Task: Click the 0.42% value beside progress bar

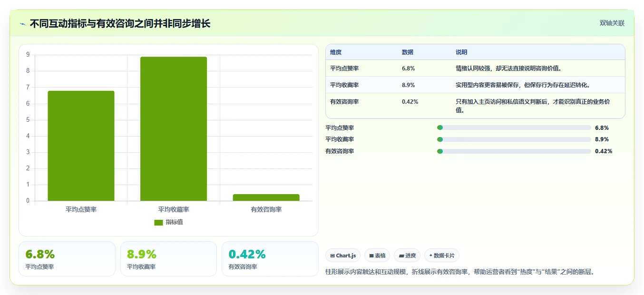Action: [604, 151]
